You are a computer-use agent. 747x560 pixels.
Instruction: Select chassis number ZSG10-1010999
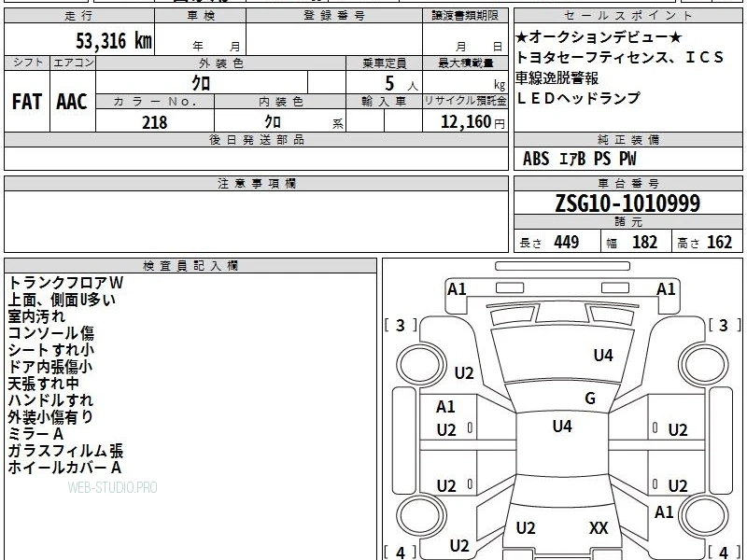(627, 203)
